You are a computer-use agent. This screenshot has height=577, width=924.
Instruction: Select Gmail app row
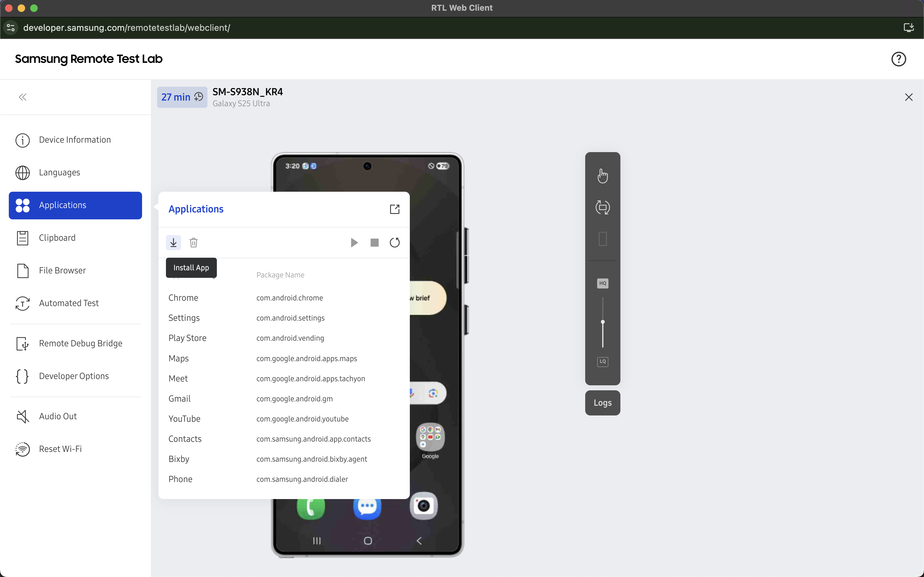coord(284,399)
